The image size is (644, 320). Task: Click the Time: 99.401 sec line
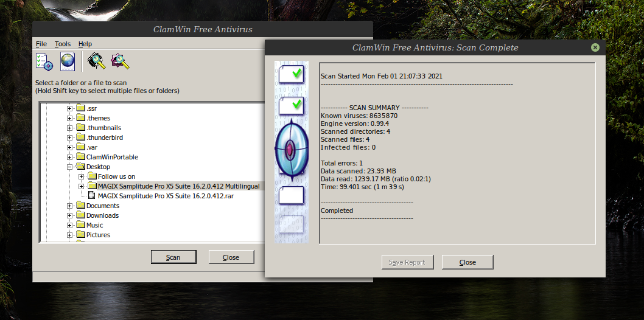[x=362, y=187]
